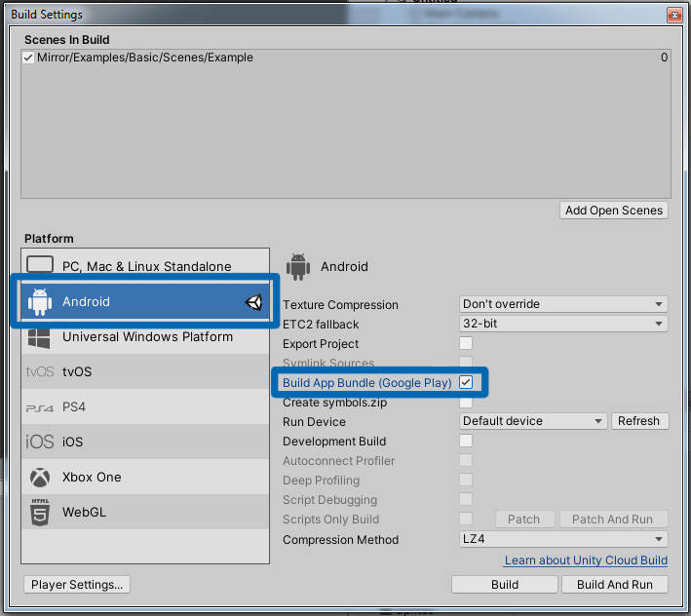The height and width of the screenshot is (616, 691).
Task: Click the Texture Compression label
Action: (x=340, y=305)
